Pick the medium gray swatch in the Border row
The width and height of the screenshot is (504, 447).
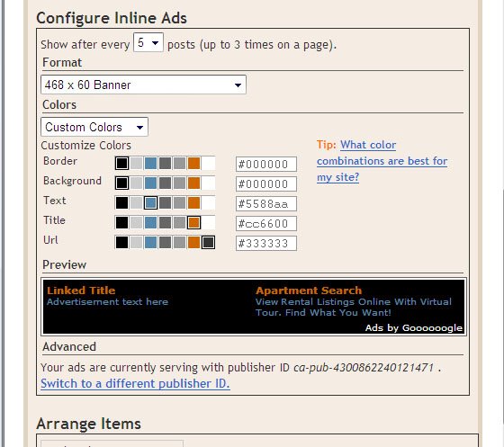[179, 163]
